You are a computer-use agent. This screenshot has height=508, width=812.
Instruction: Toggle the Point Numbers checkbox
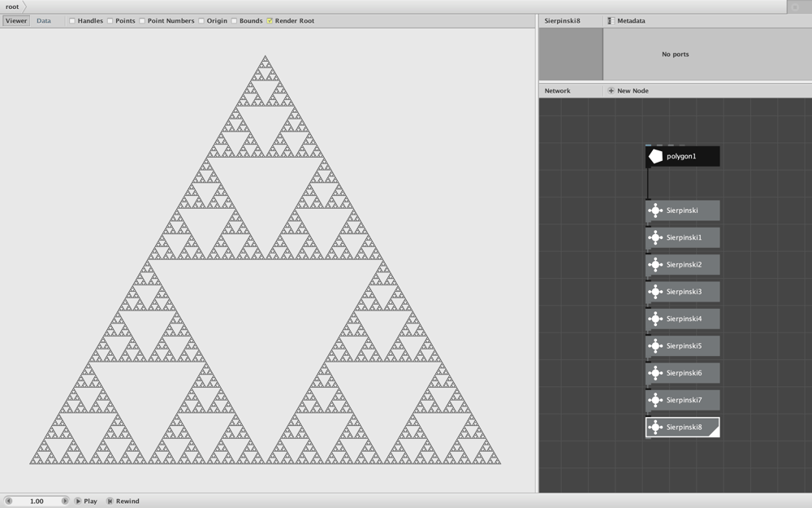point(142,21)
